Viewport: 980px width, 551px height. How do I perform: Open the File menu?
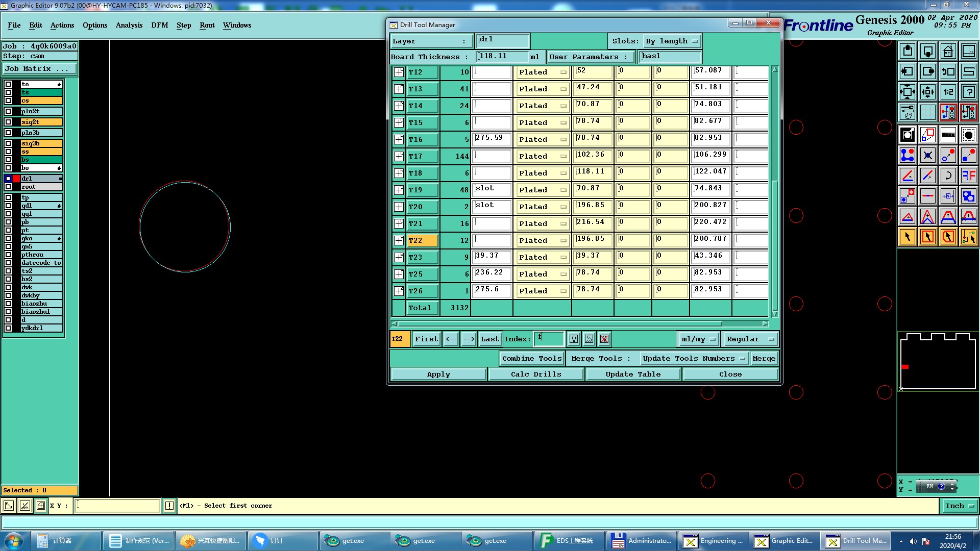pyautogui.click(x=14, y=25)
